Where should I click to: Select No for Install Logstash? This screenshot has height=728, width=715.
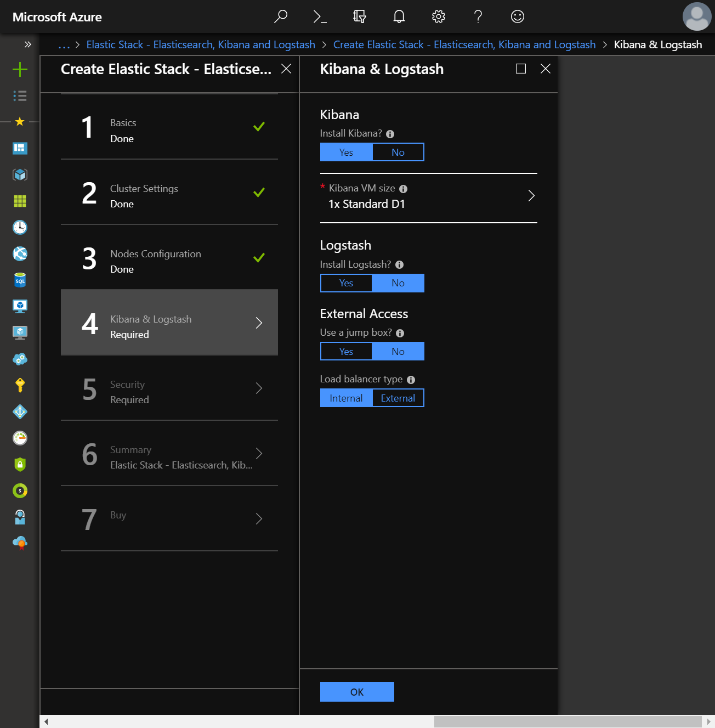click(398, 283)
